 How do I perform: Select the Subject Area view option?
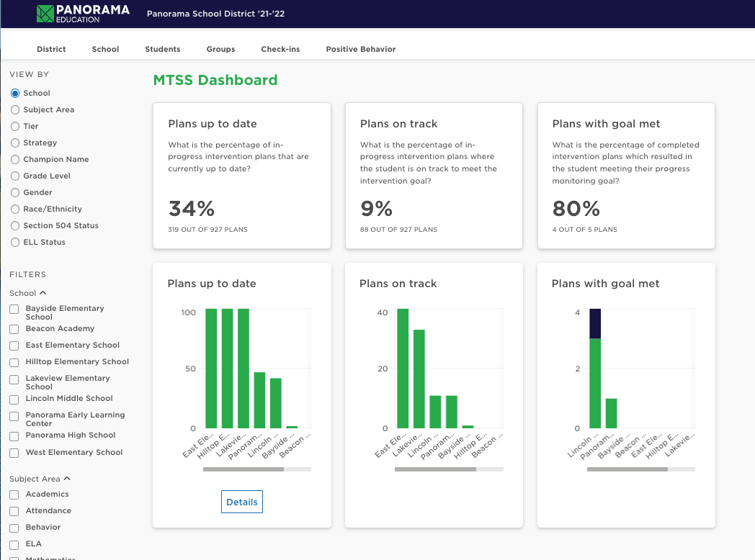[x=15, y=109]
